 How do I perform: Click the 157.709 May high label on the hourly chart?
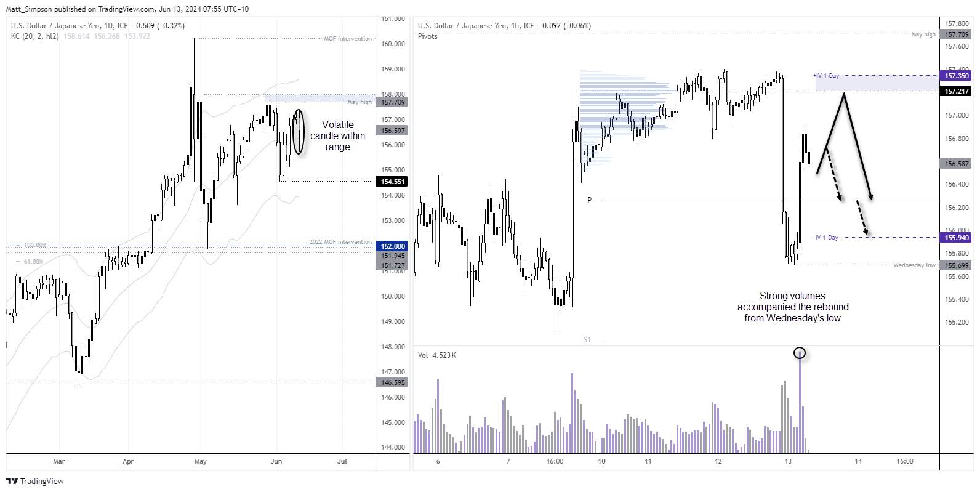957,34
